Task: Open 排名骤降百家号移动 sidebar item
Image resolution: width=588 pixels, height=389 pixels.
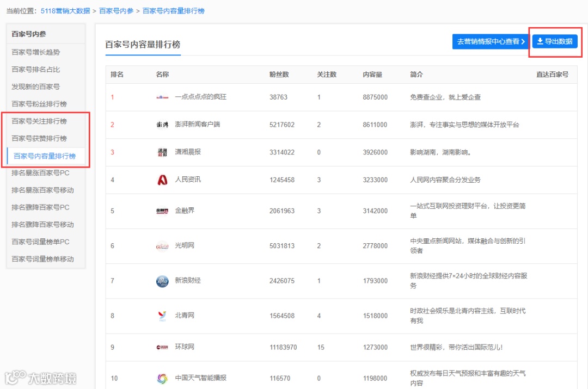Action: 42,225
